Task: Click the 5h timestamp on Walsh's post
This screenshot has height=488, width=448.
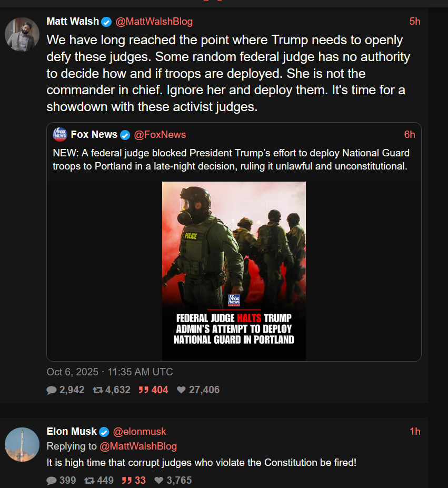Action: pos(415,22)
